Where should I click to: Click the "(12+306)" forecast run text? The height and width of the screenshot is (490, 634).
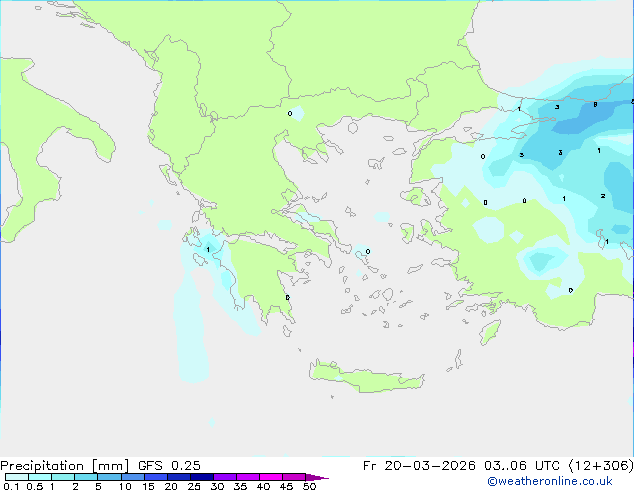601,466
